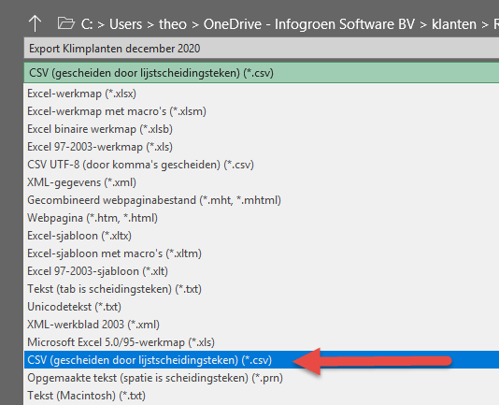Go to klanten folder in breadcrumb
499x405 pixels.
click(454, 24)
